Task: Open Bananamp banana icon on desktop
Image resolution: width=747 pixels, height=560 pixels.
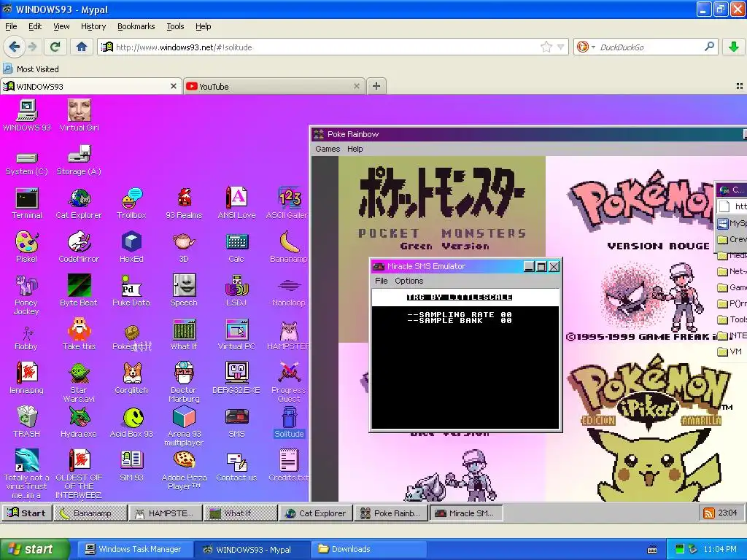Action: [x=289, y=248]
